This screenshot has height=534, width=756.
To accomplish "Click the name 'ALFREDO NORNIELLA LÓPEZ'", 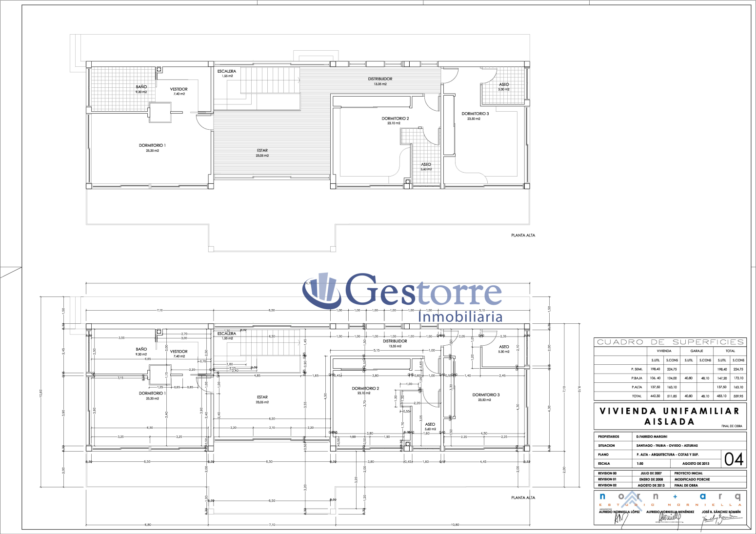I will click(x=619, y=512).
